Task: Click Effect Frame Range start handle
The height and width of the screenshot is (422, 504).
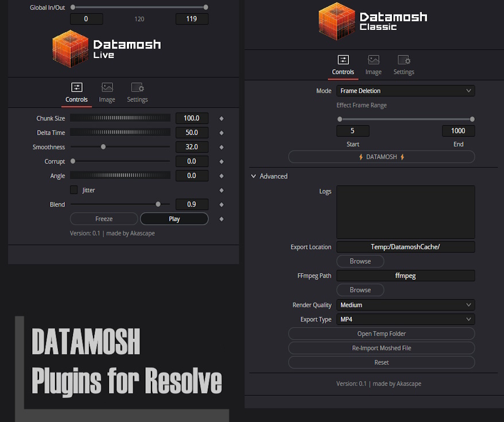Action: tap(340, 119)
